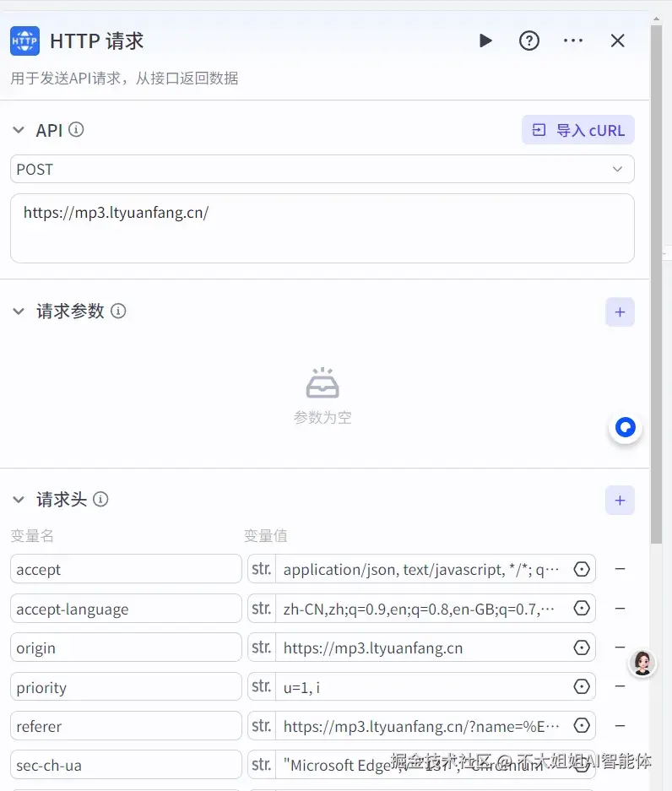Click variable picker icon in origin row
This screenshot has height=791, width=672.
click(582, 647)
